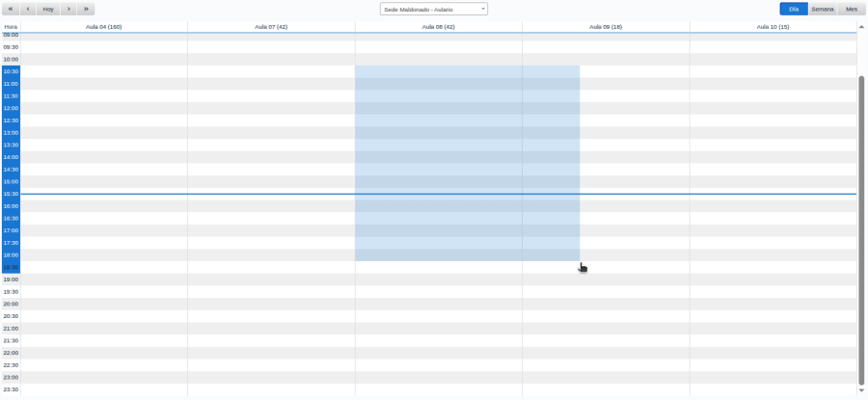Click Aula 09 slot at 21:00
This screenshot has height=400, width=868.
pos(606,328)
